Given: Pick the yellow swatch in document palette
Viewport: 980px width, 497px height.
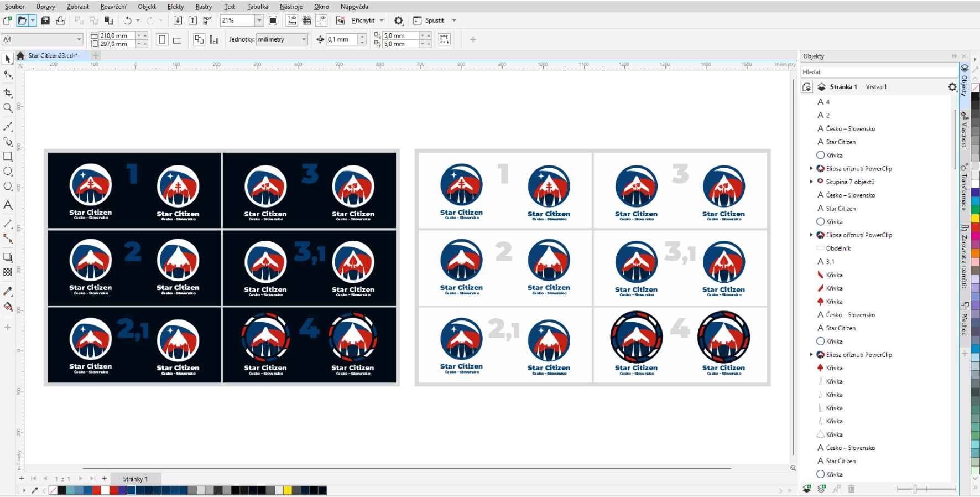Looking at the screenshot, I should coord(288,490).
